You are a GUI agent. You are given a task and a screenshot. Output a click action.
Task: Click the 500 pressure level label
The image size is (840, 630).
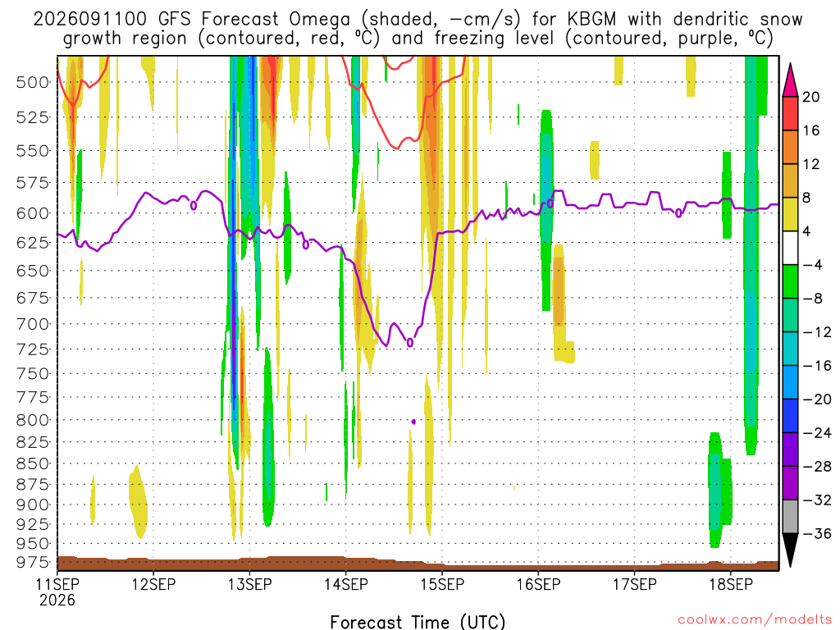[33, 83]
